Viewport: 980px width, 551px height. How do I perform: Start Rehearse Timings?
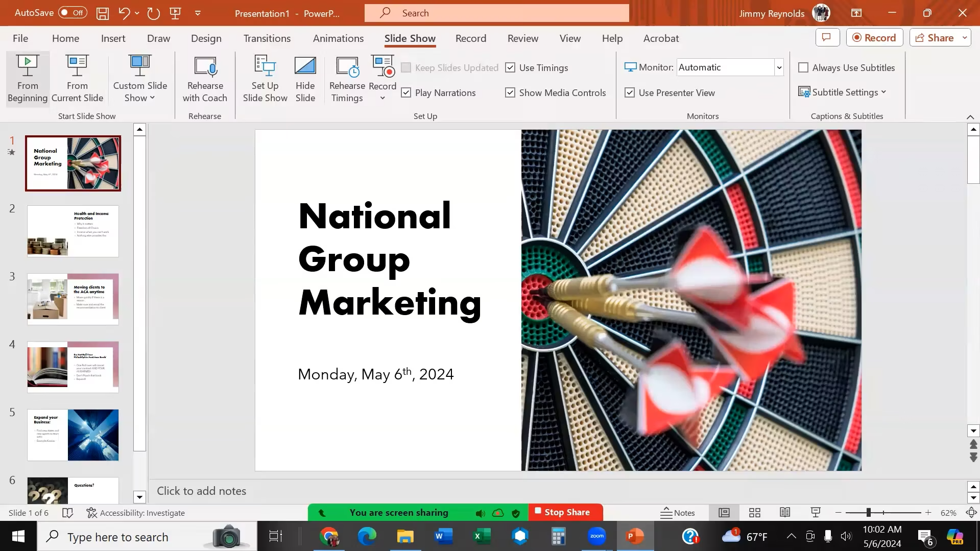pos(347,79)
